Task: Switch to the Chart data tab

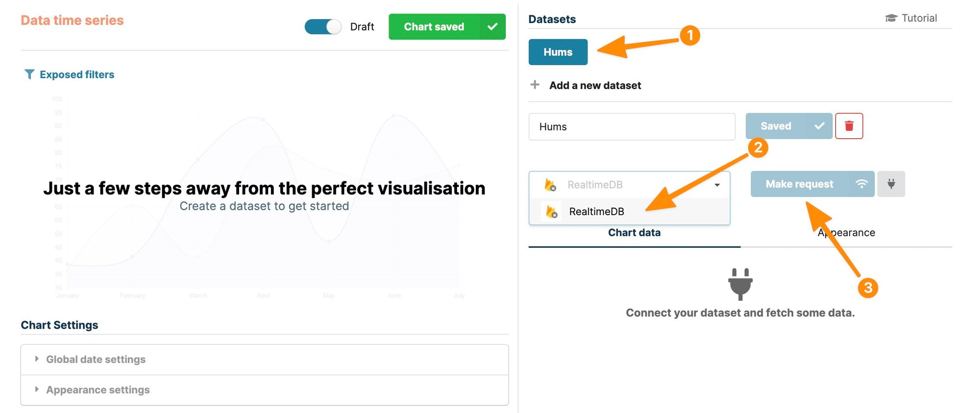Action: point(634,233)
